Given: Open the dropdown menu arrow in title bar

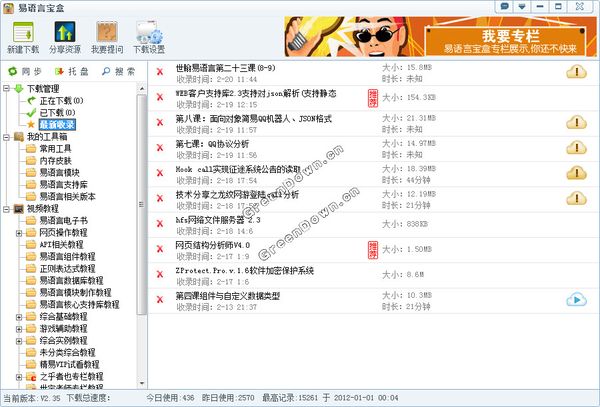Looking at the screenshot, I should click(522, 7).
